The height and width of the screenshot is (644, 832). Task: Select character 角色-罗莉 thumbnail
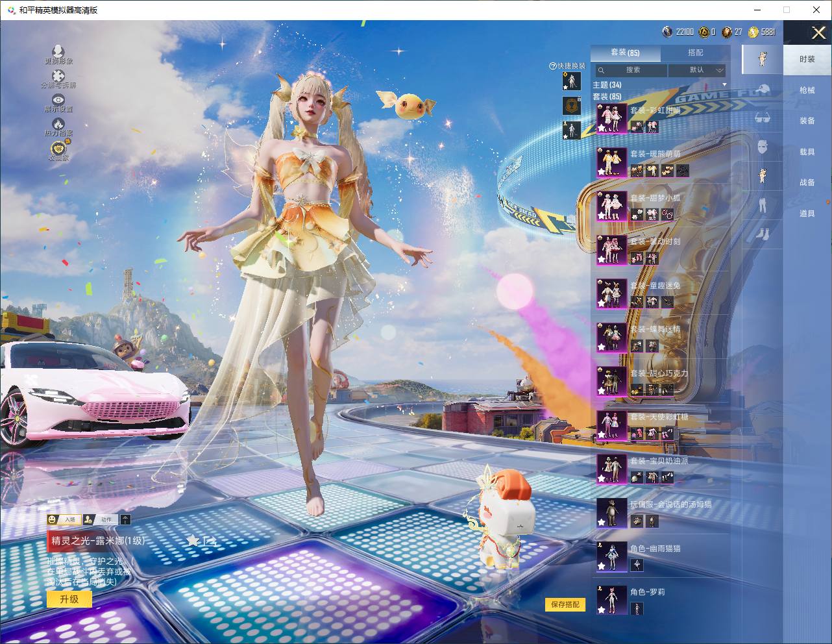pos(611,601)
